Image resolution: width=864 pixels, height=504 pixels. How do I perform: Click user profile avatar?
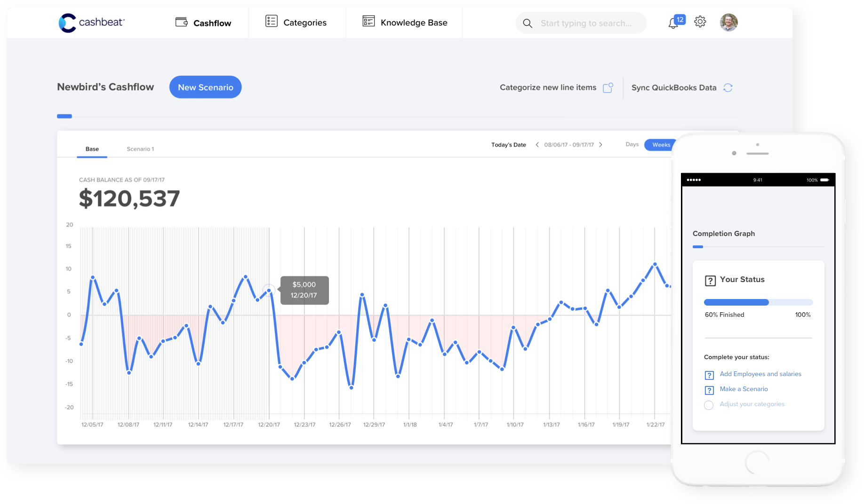(x=728, y=22)
